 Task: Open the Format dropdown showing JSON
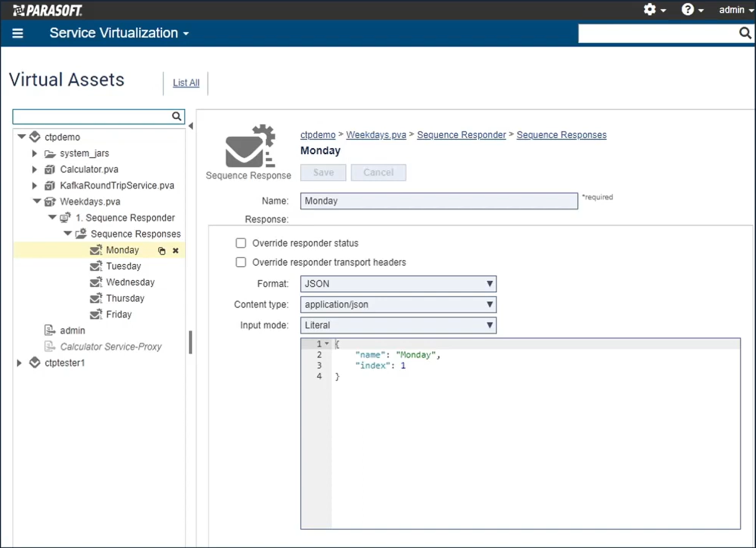[398, 284]
